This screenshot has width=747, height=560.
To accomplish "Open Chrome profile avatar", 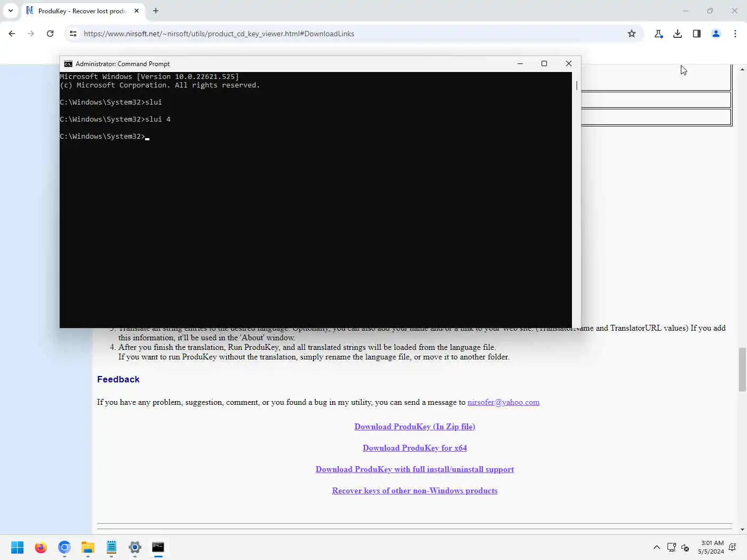I will 716,34.
